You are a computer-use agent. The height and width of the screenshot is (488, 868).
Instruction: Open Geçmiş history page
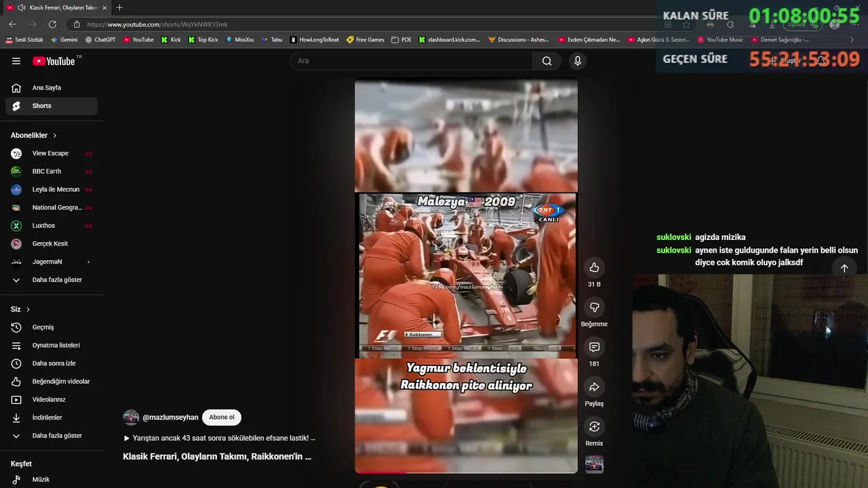point(52,327)
